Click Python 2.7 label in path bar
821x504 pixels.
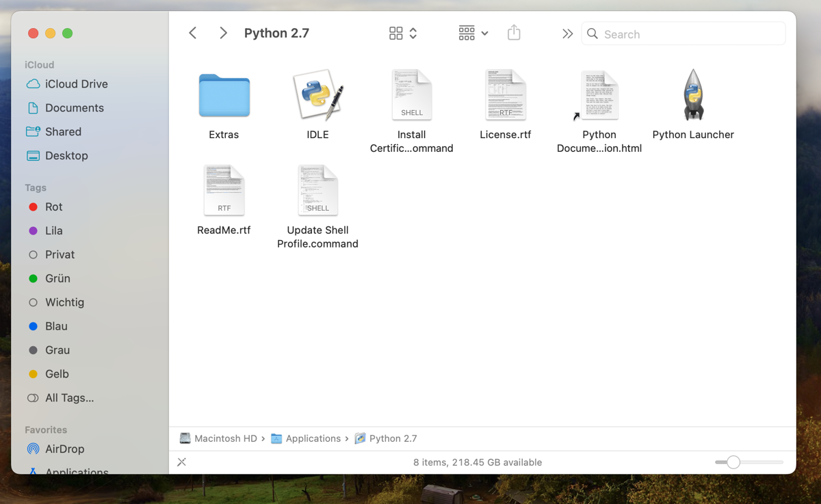tap(393, 438)
